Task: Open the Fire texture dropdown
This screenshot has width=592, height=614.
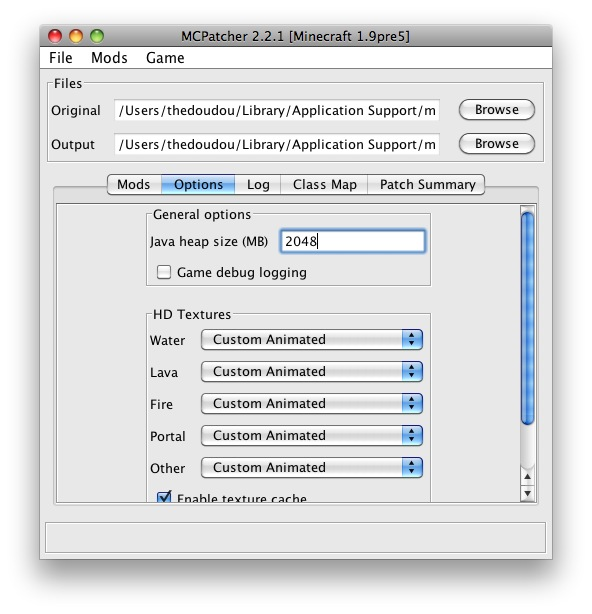Action: click(x=312, y=404)
